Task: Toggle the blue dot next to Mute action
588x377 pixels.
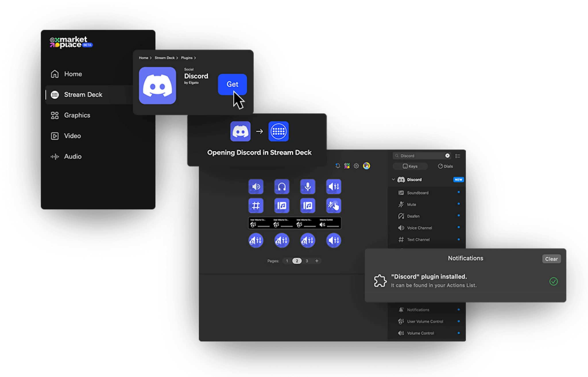Action: click(x=459, y=204)
